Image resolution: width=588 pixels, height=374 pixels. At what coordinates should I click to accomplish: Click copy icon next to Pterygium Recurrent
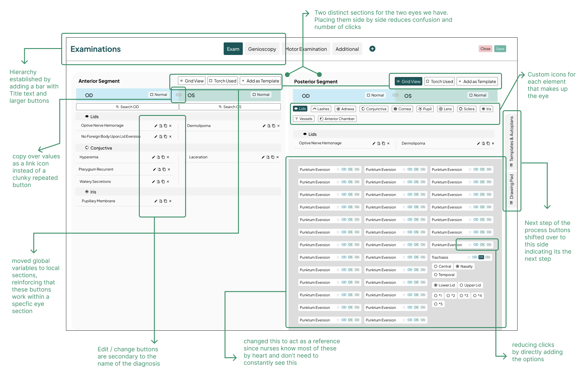(164, 169)
